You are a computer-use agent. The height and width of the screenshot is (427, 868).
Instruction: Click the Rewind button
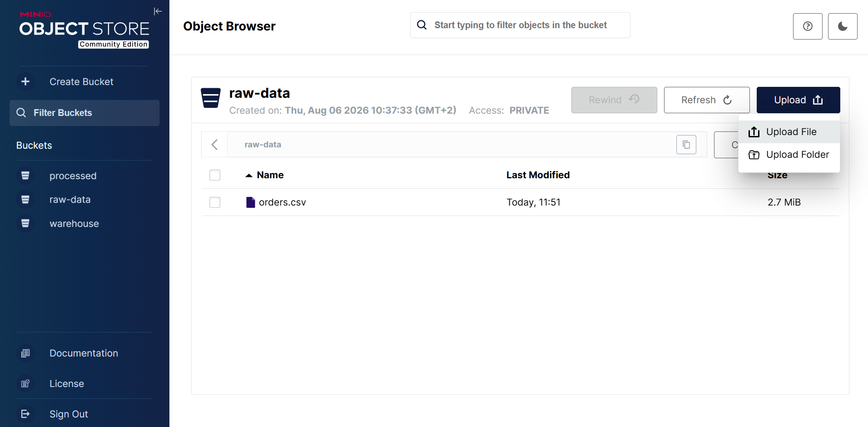pos(614,100)
